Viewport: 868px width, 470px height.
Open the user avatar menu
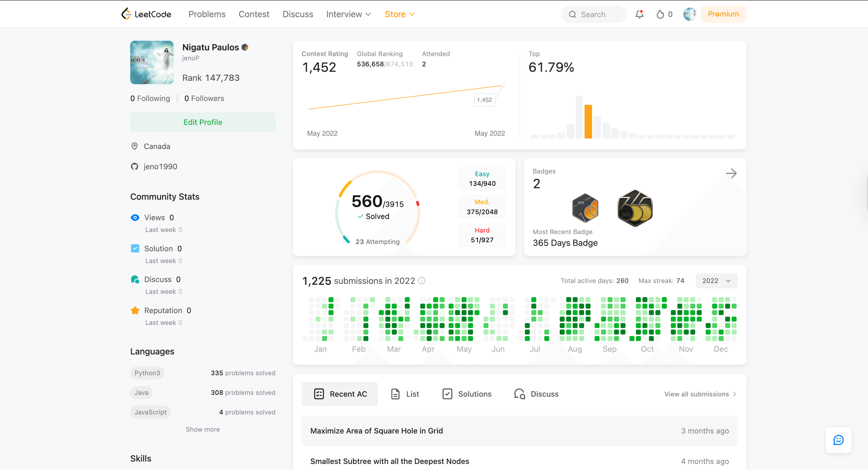click(x=689, y=14)
